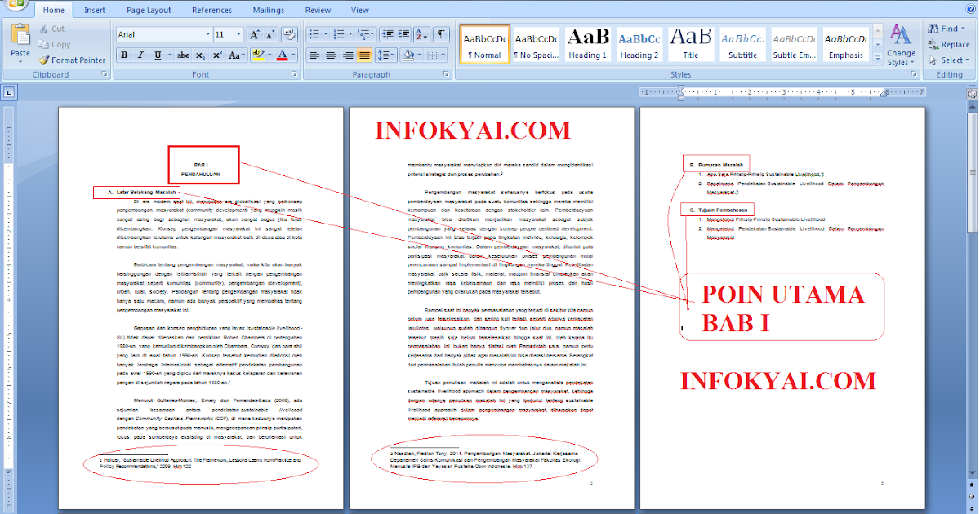The width and height of the screenshot is (980, 514).
Task: Toggle Strikethrough formatting
Action: (184, 55)
